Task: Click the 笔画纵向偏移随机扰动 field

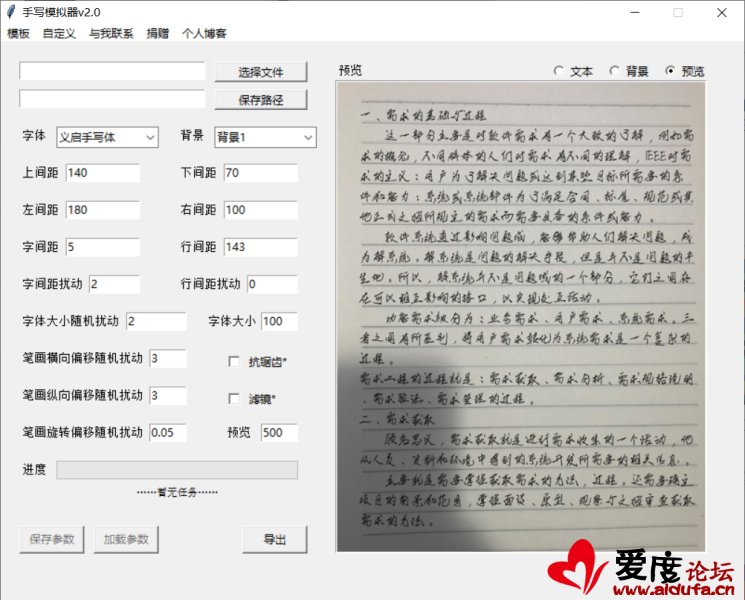Action: pos(168,395)
